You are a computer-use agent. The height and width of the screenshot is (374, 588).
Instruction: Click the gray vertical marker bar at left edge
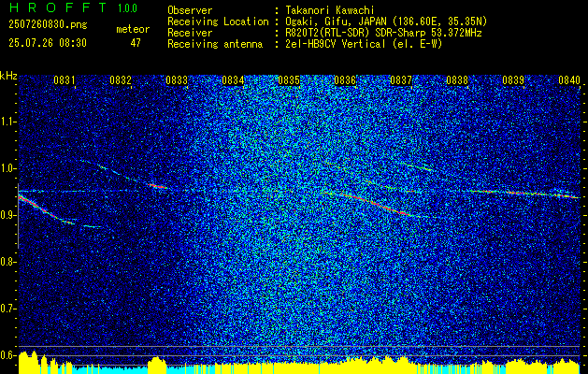(x=18, y=216)
